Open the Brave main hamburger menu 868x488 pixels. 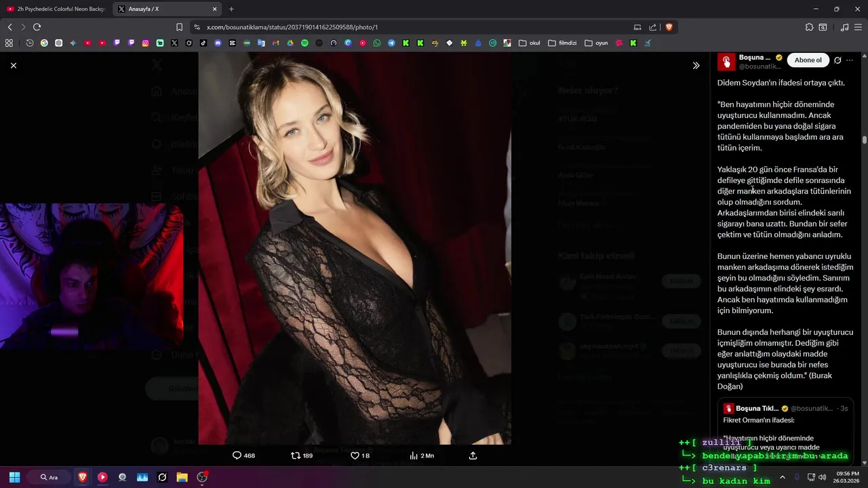859,27
